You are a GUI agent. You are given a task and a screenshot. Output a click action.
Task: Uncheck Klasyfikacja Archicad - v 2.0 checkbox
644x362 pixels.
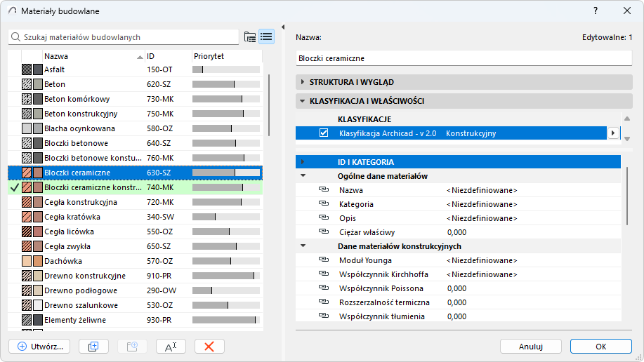pos(324,133)
